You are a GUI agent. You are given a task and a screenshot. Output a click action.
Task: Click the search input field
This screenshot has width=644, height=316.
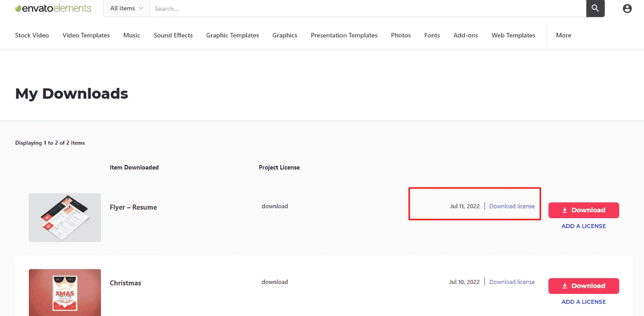point(368,8)
